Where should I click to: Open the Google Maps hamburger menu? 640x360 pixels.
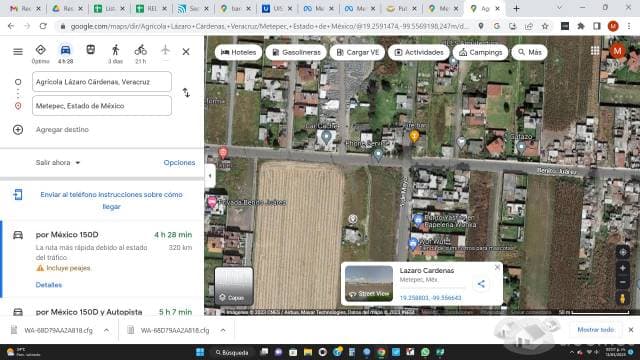pos(18,52)
